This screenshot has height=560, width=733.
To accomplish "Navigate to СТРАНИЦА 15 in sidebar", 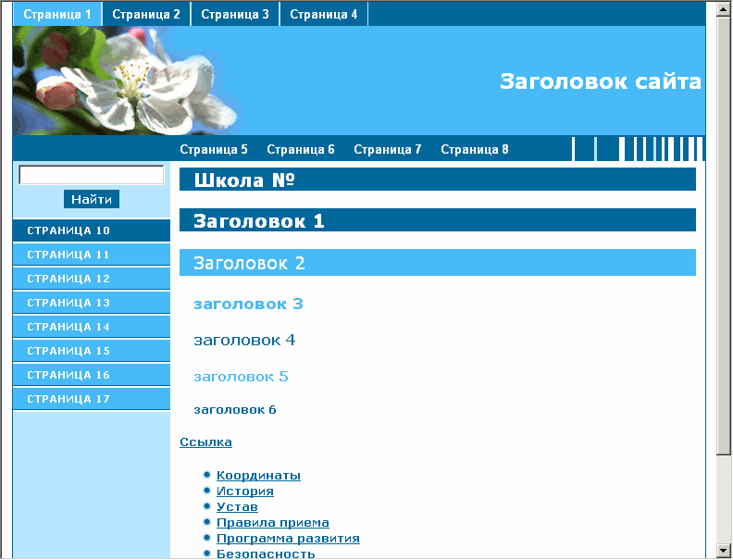I will point(92,351).
